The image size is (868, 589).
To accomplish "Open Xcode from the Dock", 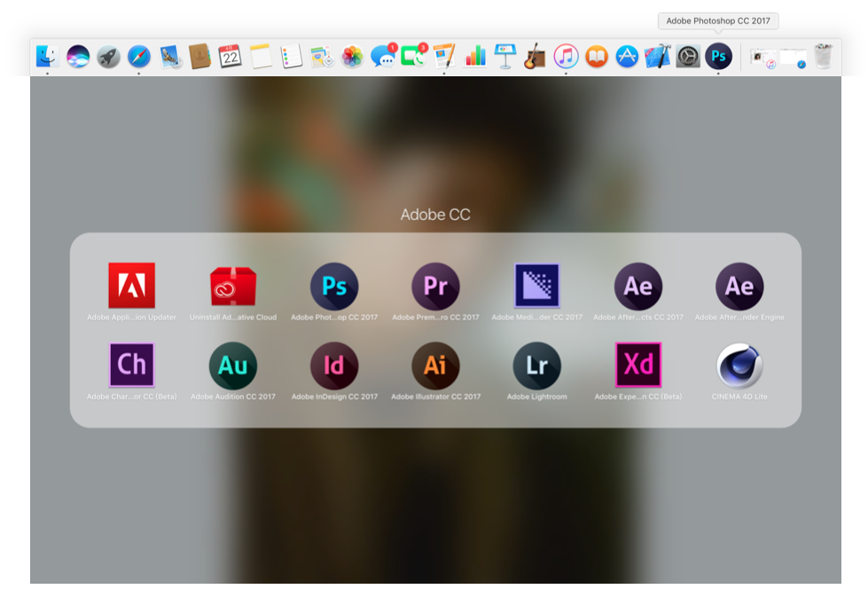I will point(658,57).
